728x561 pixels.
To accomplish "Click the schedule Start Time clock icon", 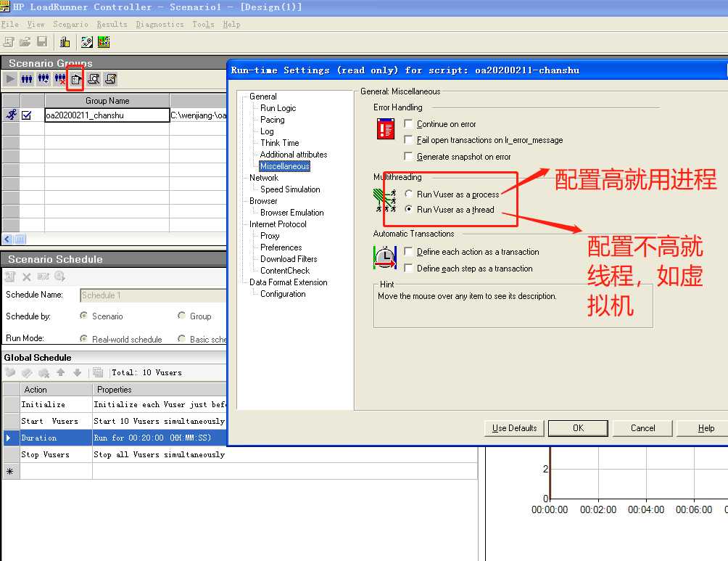I will (x=59, y=277).
